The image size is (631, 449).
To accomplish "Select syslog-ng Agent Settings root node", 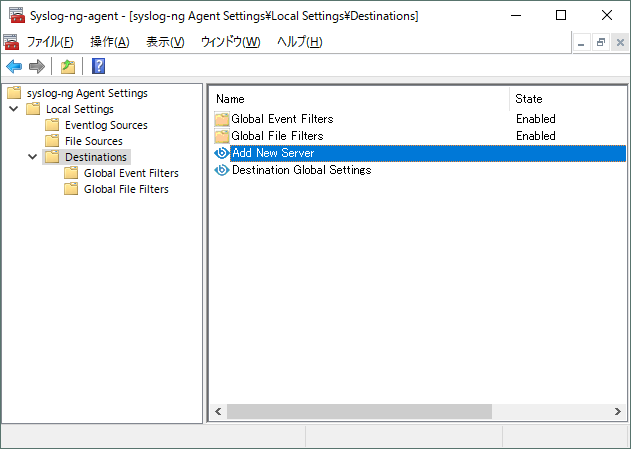I will (87, 93).
